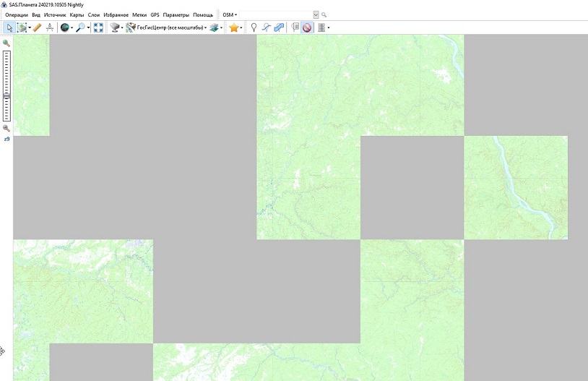This screenshot has height=381, width=588.
Task: Click the search magnifier button
Action: 324,14
